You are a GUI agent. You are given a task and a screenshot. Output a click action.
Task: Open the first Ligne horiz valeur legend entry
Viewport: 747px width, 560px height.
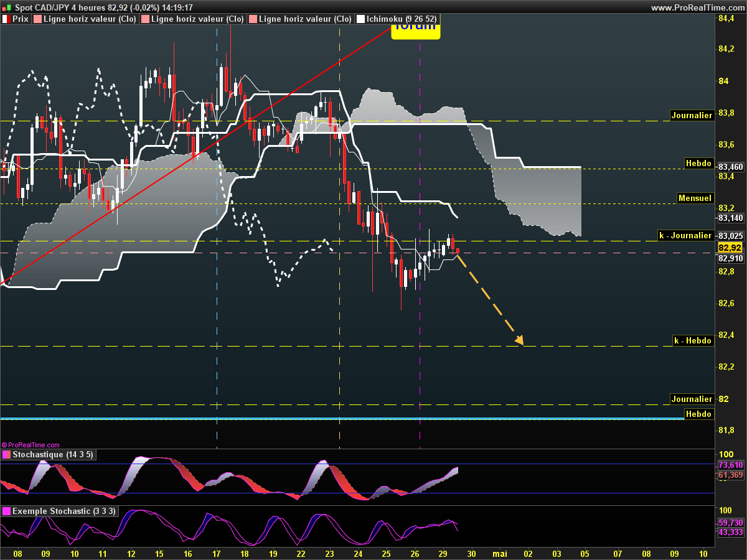[85, 19]
